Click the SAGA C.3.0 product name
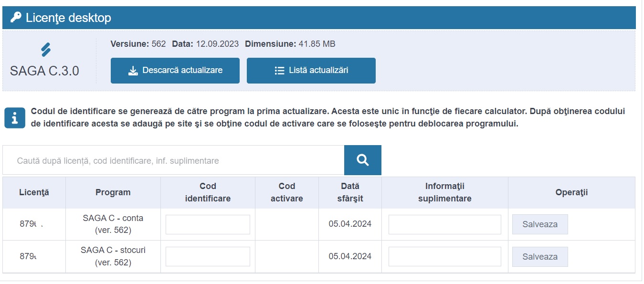Image resolution: width=644 pixels, height=284 pixels. 44,71
